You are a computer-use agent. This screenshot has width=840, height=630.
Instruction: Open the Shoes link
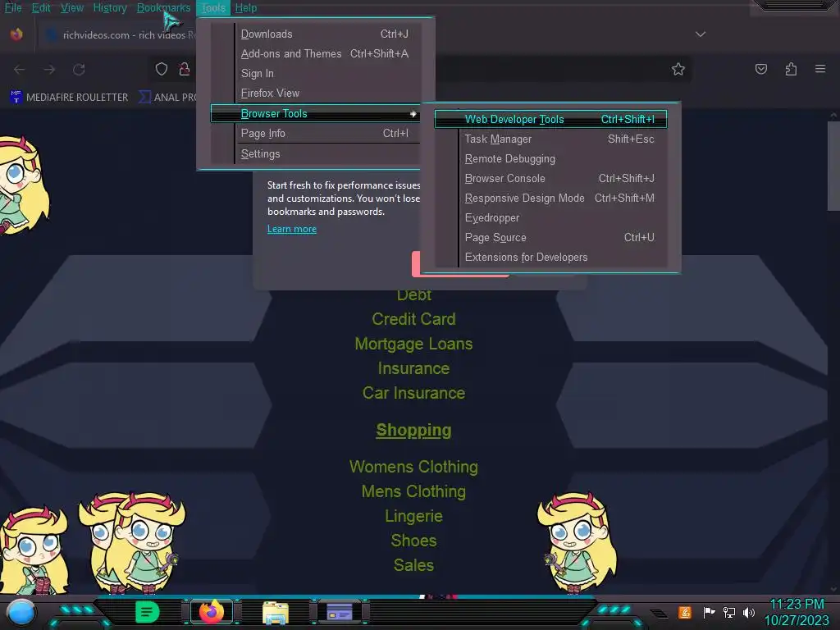pyautogui.click(x=413, y=541)
